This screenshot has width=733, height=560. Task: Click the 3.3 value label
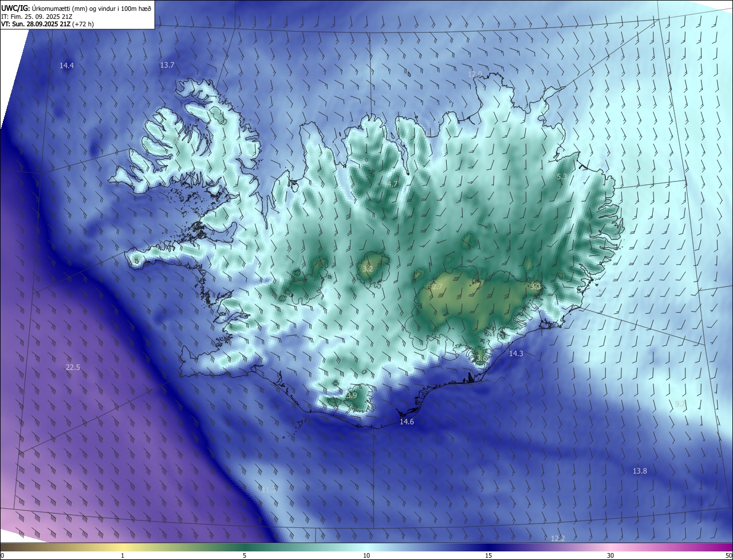click(x=536, y=286)
